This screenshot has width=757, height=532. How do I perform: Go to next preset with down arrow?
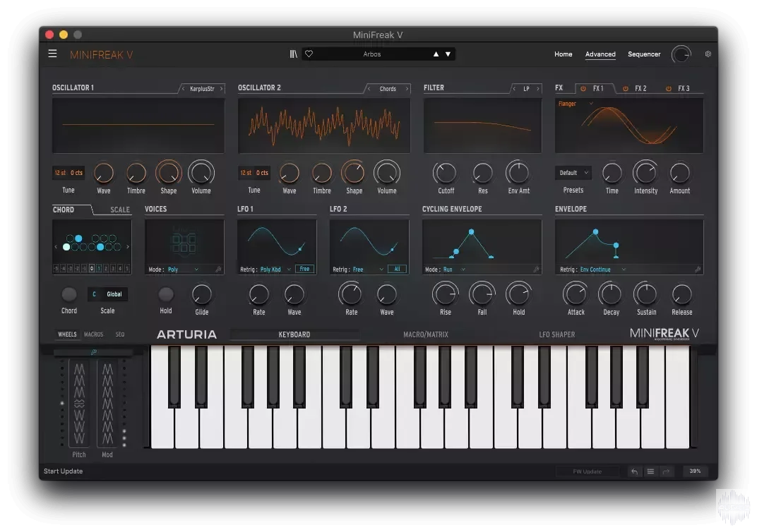(448, 54)
